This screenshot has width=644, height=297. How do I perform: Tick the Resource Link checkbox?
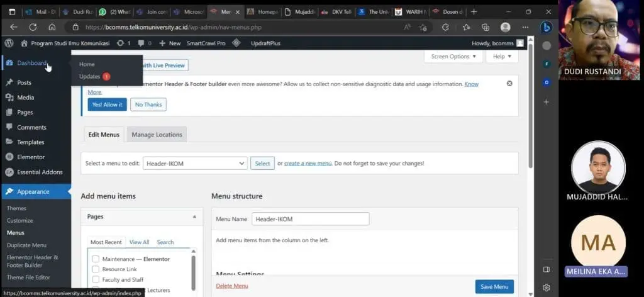(96, 269)
